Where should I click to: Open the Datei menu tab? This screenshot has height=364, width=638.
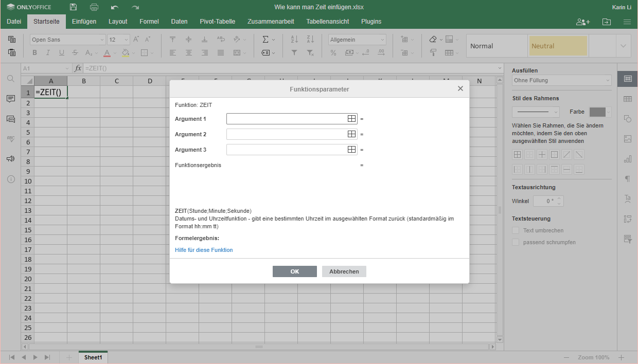pos(14,22)
